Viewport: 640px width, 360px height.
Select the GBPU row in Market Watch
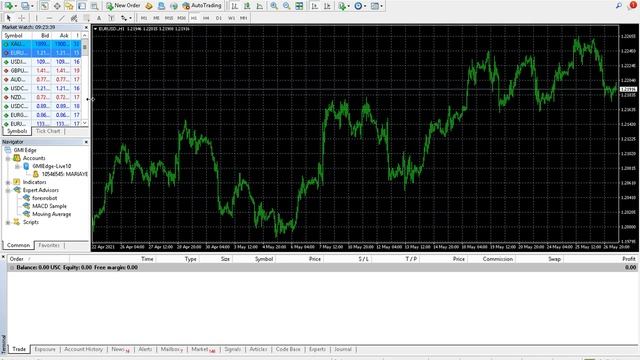(x=42, y=71)
